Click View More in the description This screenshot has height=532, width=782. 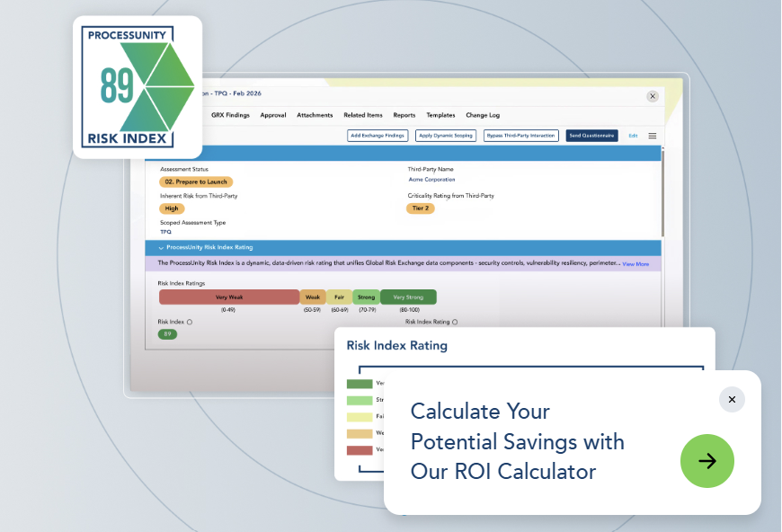635,264
